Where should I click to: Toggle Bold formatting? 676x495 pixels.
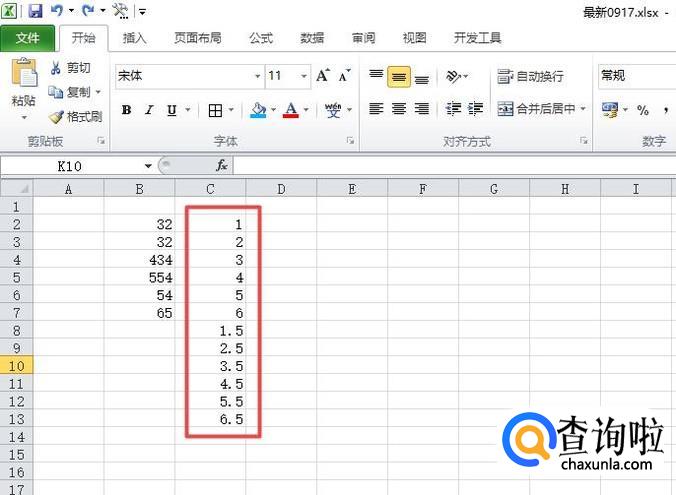point(126,110)
